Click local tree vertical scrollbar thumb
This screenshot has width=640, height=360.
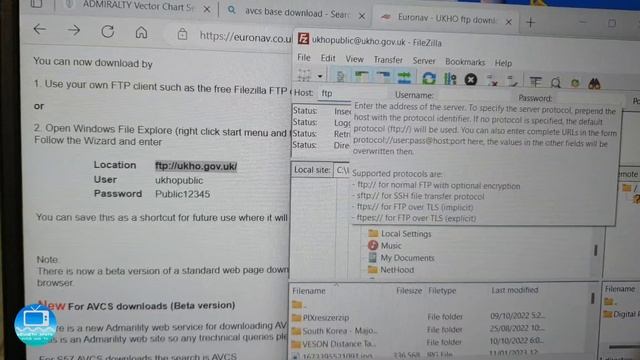click(x=596, y=250)
